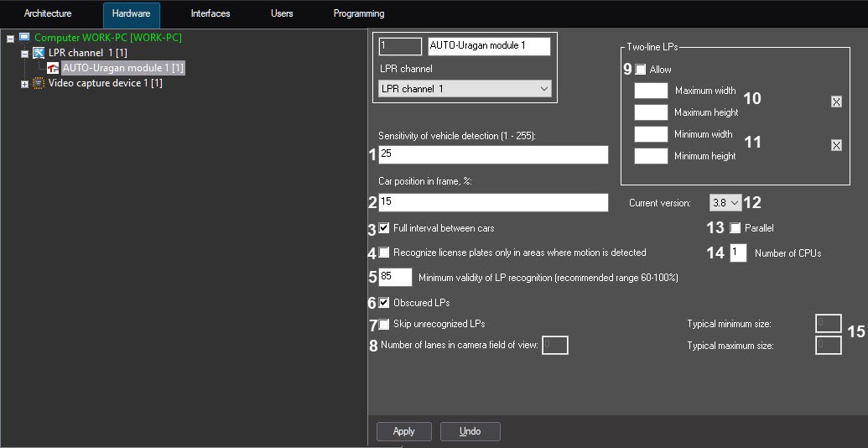Open the Programming tab
Image resolution: width=868 pixels, height=448 pixels.
(x=358, y=14)
